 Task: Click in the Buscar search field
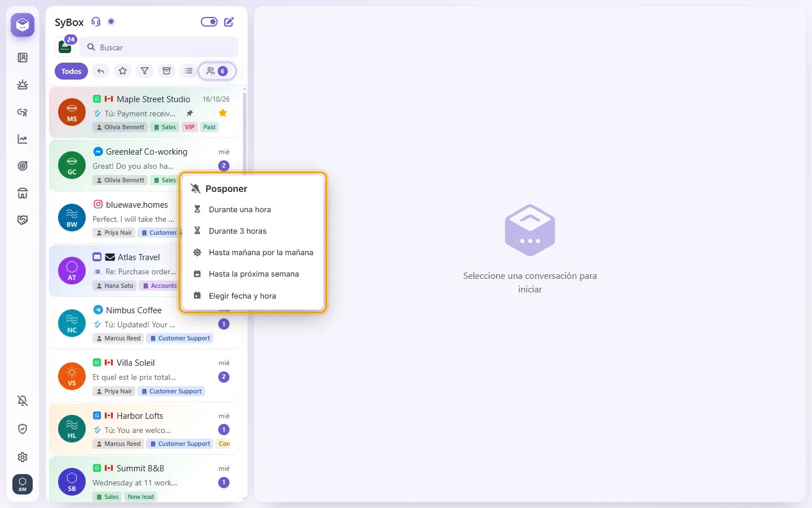(x=159, y=47)
